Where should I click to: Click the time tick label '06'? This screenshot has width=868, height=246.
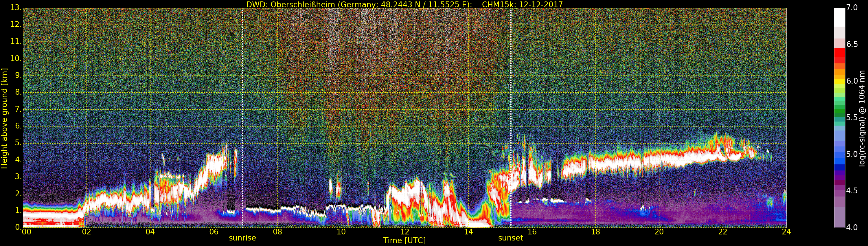click(x=214, y=232)
